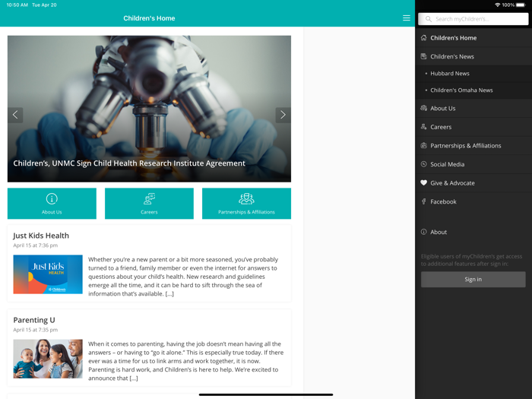Check the battery indicator icon

point(521,5)
